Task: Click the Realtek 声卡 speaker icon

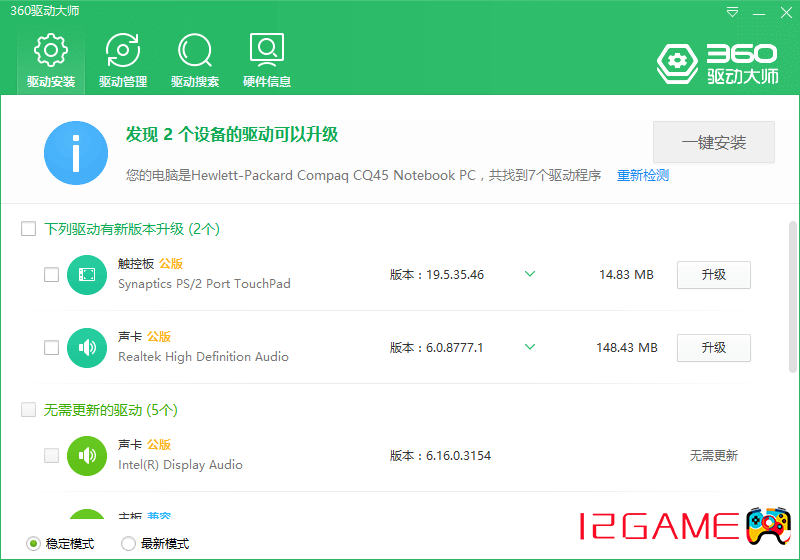Action: click(x=87, y=348)
